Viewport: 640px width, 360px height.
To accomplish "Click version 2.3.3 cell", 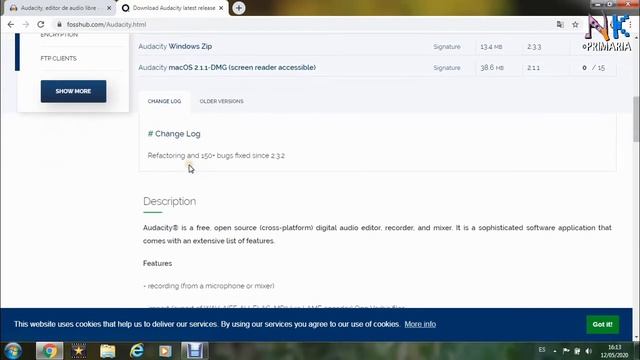I will [x=534, y=47].
